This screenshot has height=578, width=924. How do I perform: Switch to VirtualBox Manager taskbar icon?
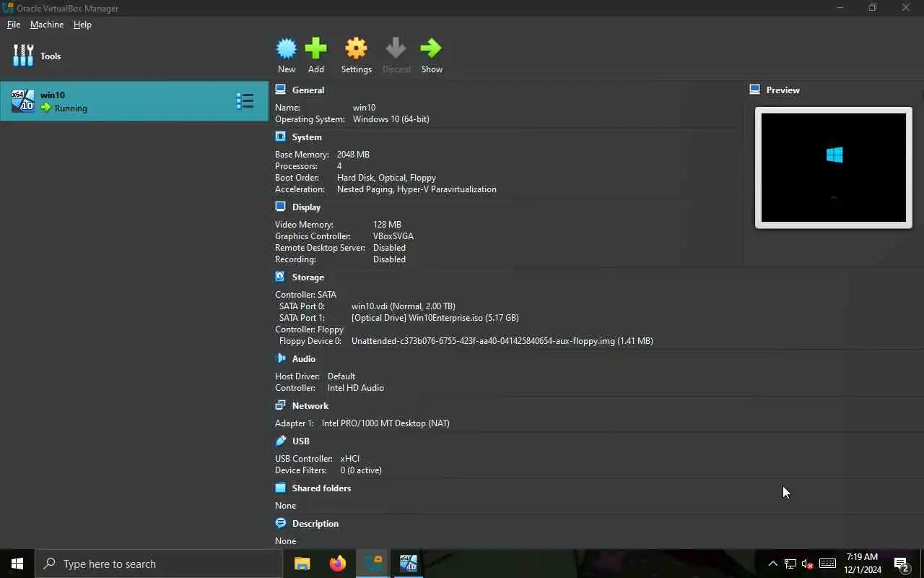pyautogui.click(x=373, y=564)
